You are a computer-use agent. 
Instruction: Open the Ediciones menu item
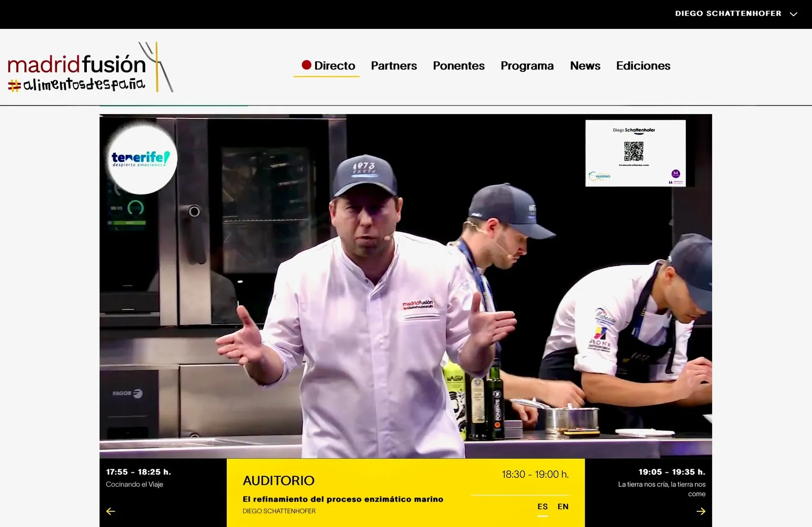pyautogui.click(x=643, y=66)
